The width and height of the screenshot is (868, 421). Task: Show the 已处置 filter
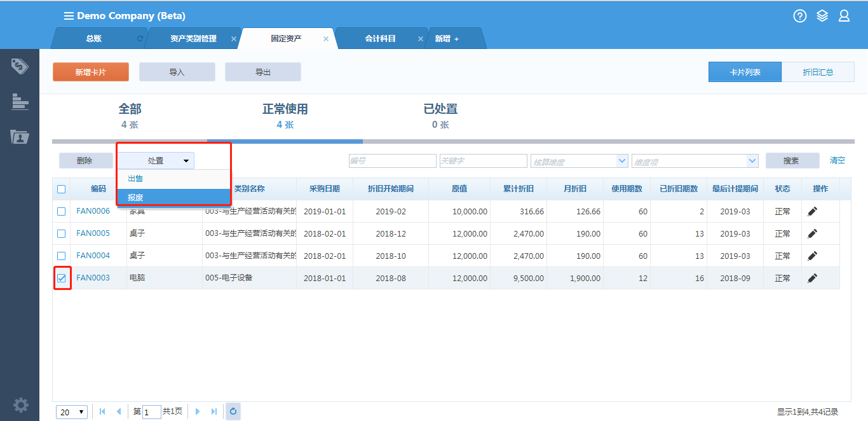(x=440, y=116)
